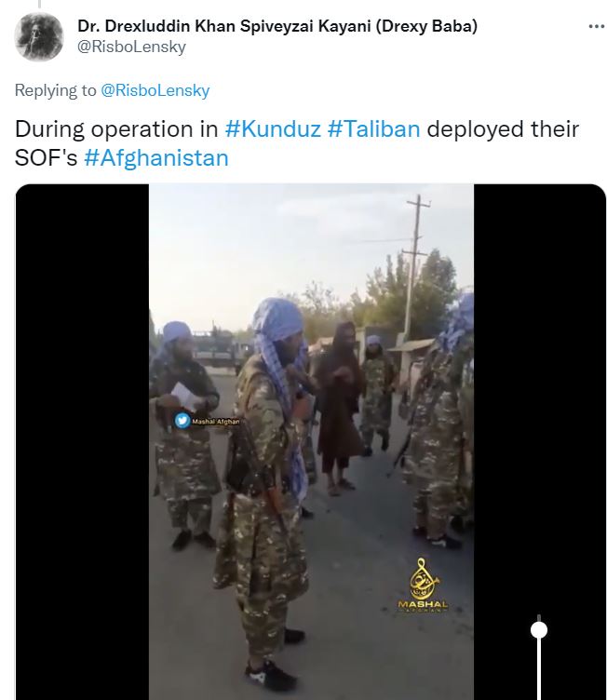The height and width of the screenshot is (700, 607).
Task: Click the Twitter bird Mashal Afghan watermark
Action: click(208, 421)
